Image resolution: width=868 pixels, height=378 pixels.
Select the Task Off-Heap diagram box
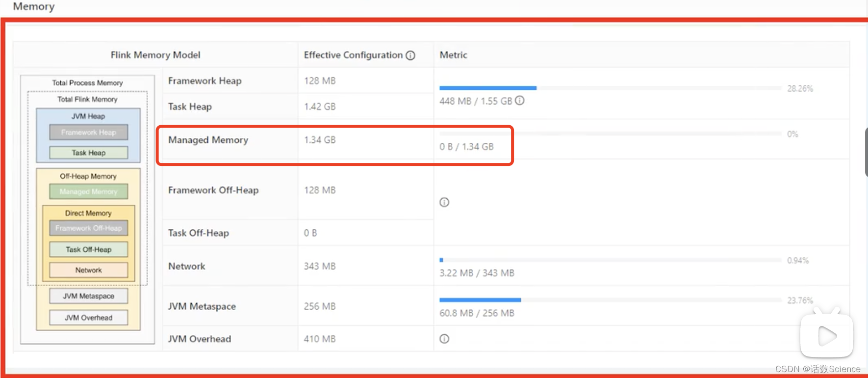coord(89,249)
